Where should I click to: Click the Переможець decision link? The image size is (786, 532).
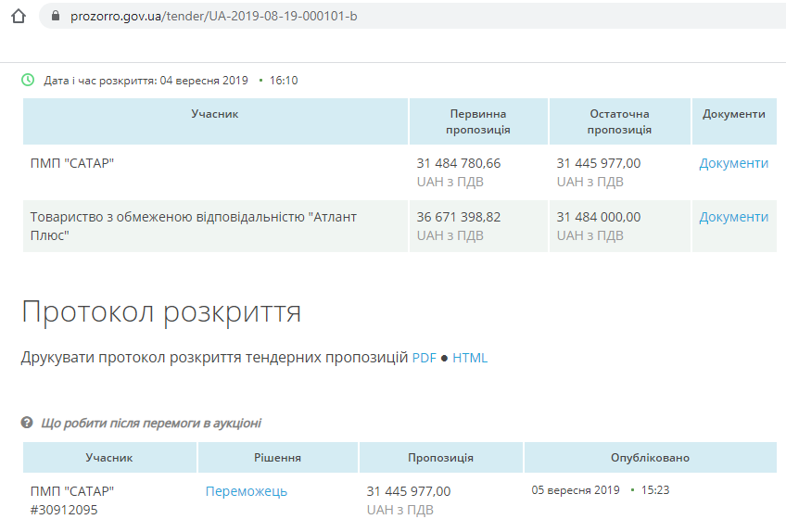pyautogui.click(x=246, y=491)
